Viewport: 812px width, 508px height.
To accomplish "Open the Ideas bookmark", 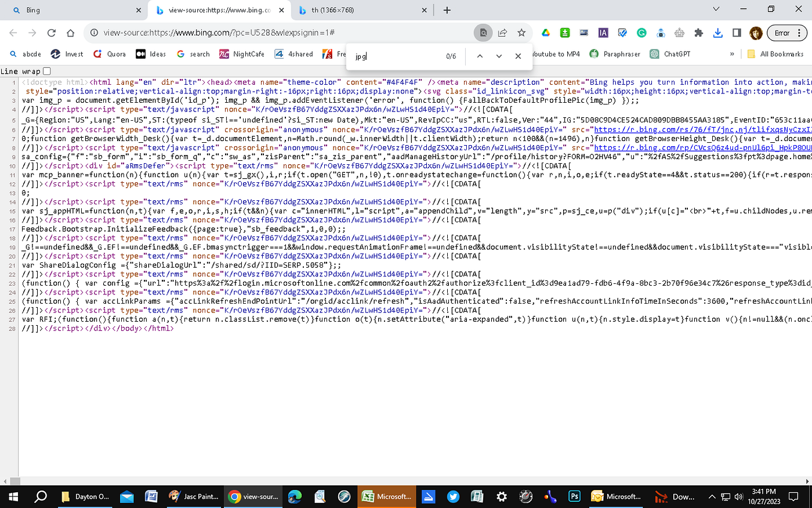I will 151,54.
